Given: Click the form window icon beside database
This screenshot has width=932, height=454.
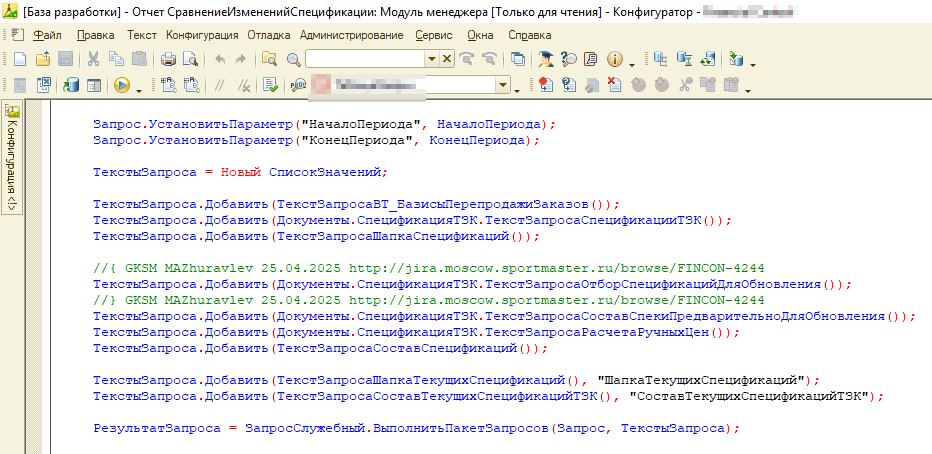Looking at the screenshot, I should pos(94,85).
